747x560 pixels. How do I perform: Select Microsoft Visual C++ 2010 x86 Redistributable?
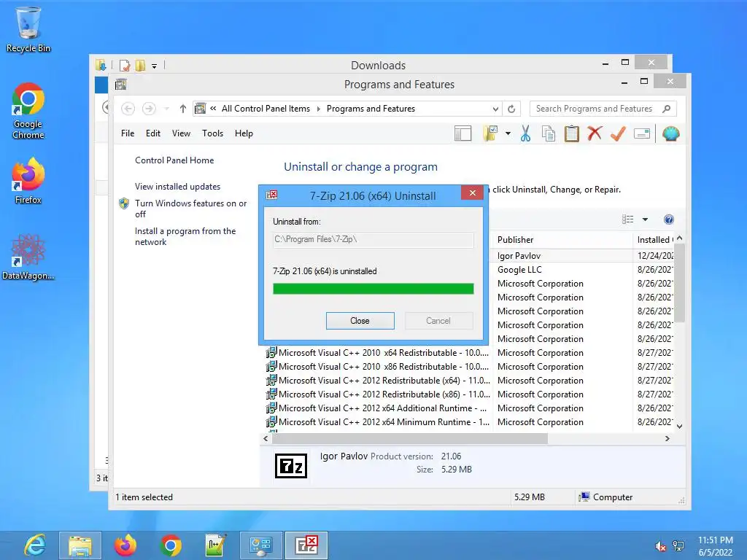click(378, 367)
